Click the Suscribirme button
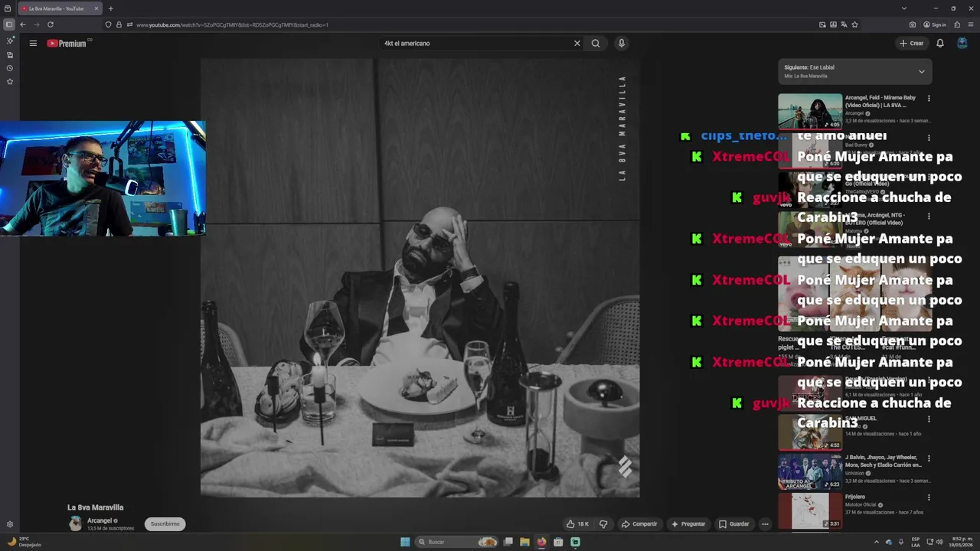980x551 pixels. [x=165, y=524]
